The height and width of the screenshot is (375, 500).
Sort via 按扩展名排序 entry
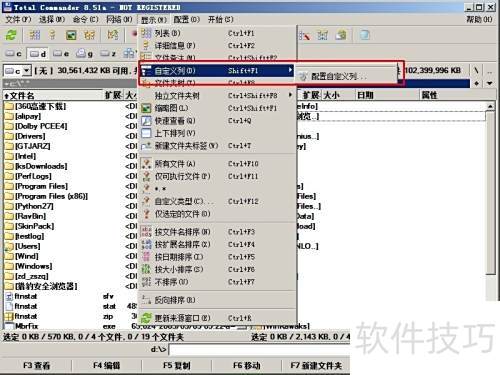[217, 244]
